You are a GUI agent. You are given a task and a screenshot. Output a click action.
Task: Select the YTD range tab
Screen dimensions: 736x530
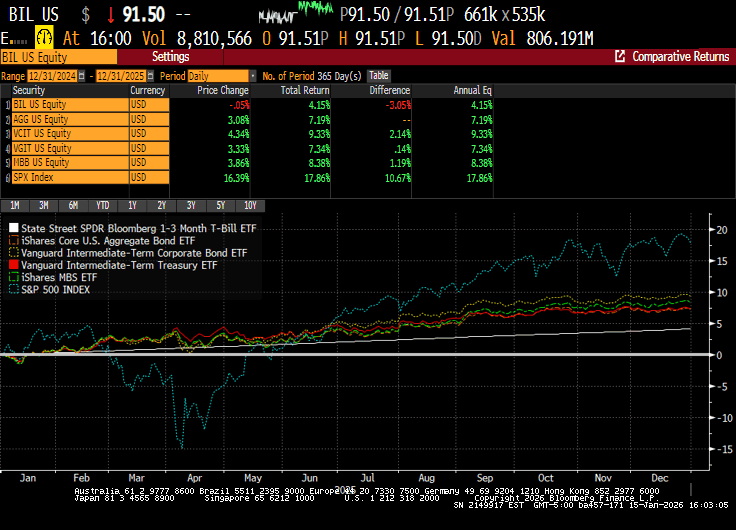point(103,206)
